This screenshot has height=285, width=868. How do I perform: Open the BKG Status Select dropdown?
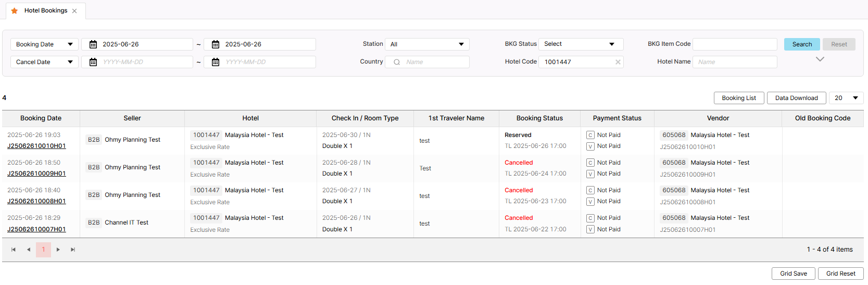pyautogui.click(x=581, y=44)
